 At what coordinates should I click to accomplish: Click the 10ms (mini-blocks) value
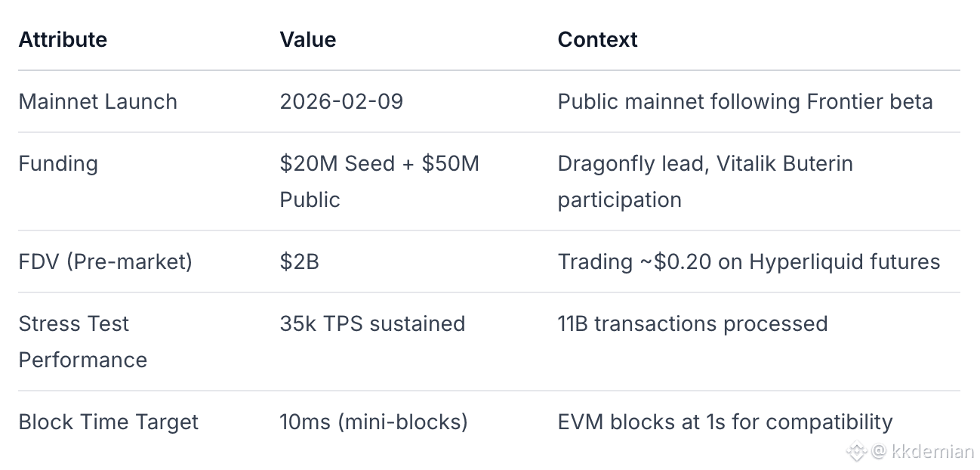point(374,422)
